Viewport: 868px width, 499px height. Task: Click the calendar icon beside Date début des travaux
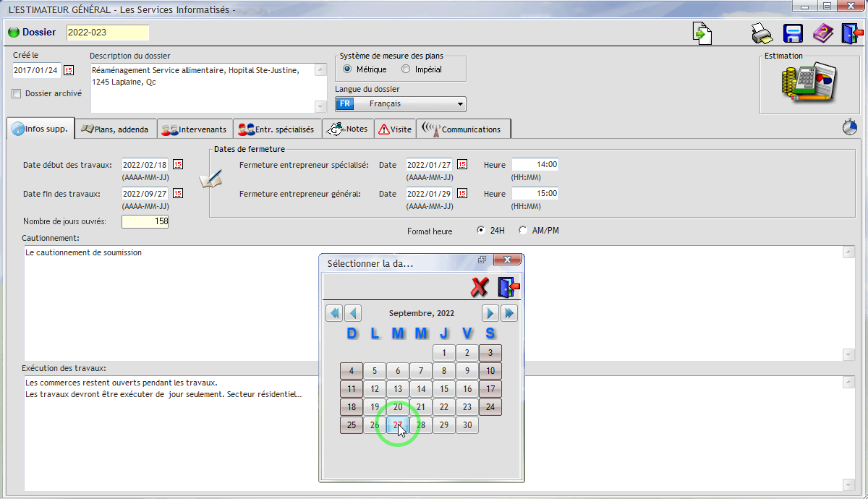178,164
